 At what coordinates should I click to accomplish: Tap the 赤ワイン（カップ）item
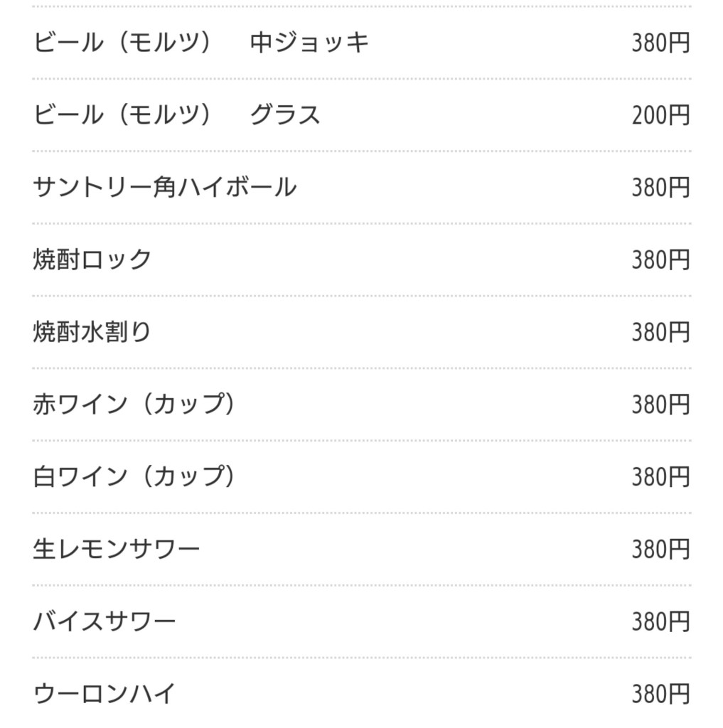(x=134, y=405)
